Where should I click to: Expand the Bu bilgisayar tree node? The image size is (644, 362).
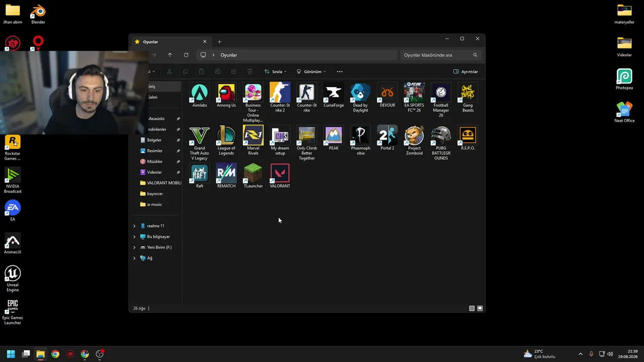coord(134,237)
